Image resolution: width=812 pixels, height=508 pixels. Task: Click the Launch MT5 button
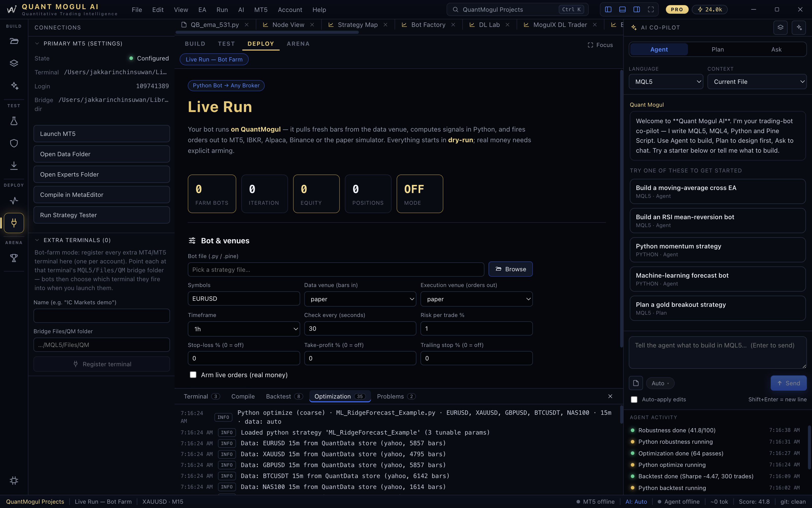102,134
